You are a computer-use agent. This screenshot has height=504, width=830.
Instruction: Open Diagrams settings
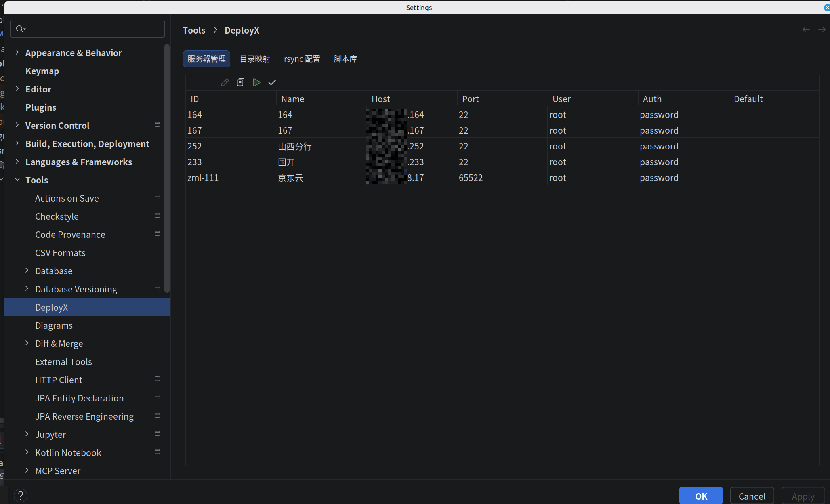point(54,325)
